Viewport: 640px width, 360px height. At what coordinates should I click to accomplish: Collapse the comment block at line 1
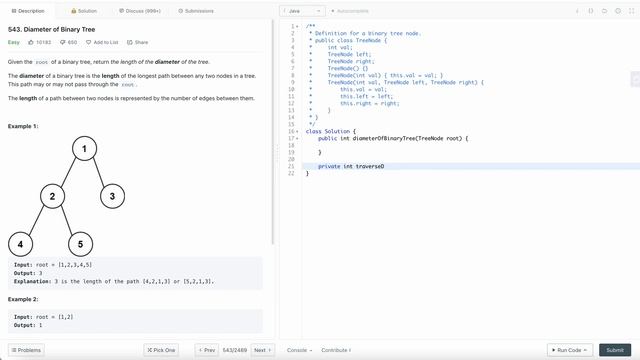pos(297,27)
